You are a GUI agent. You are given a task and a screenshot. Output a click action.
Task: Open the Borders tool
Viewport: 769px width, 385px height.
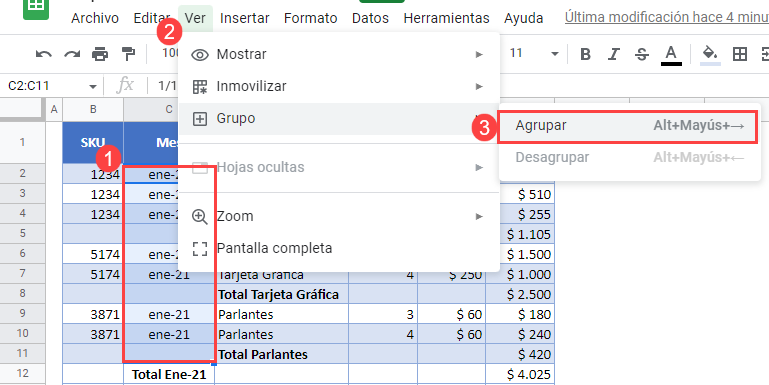(x=740, y=54)
